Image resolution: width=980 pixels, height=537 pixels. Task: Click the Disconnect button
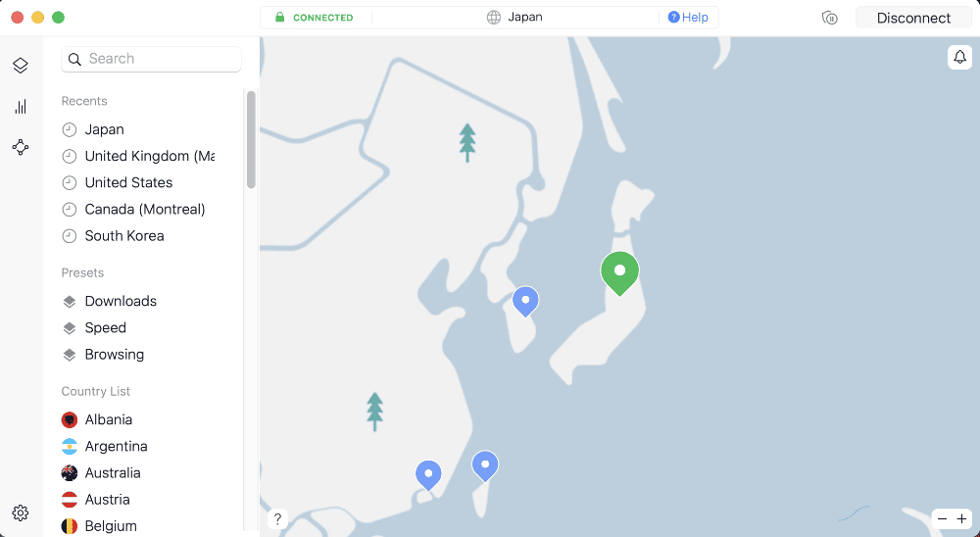coord(913,19)
